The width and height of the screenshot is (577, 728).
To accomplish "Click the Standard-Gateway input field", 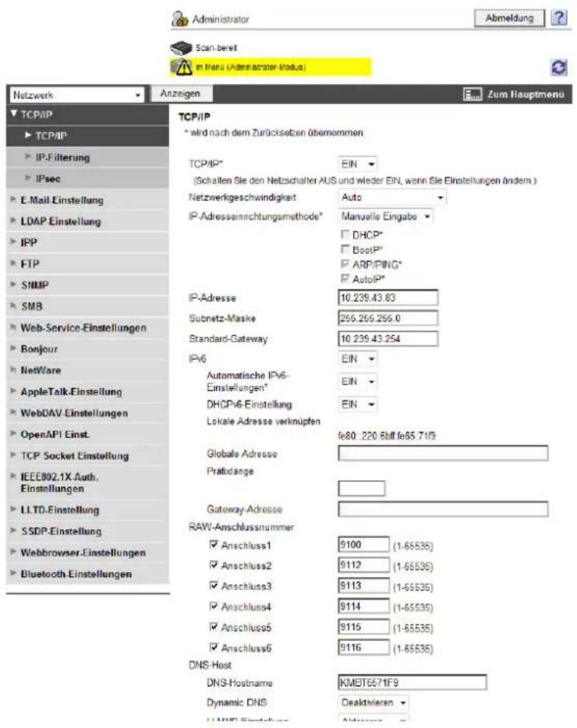I will 388,338.
